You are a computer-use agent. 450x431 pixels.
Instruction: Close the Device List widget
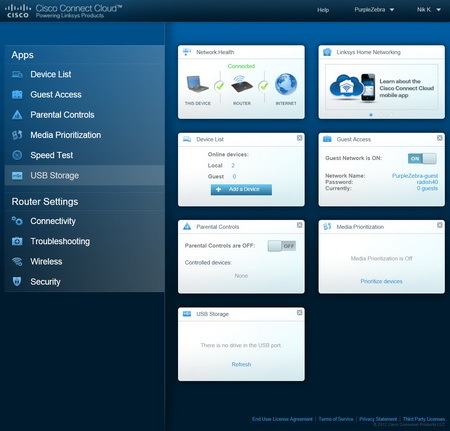299,138
